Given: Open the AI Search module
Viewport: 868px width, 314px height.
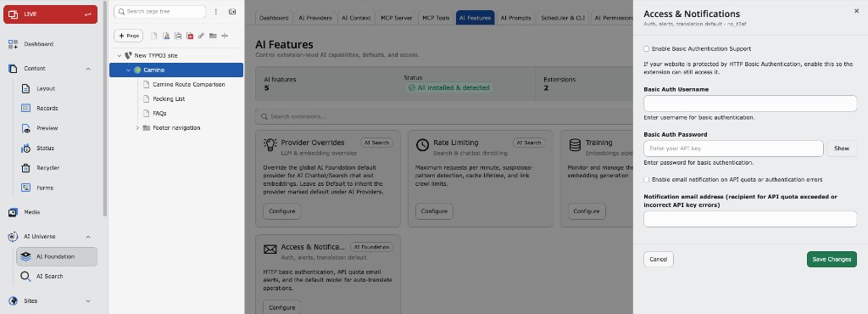Looking at the screenshot, I should [49, 277].
